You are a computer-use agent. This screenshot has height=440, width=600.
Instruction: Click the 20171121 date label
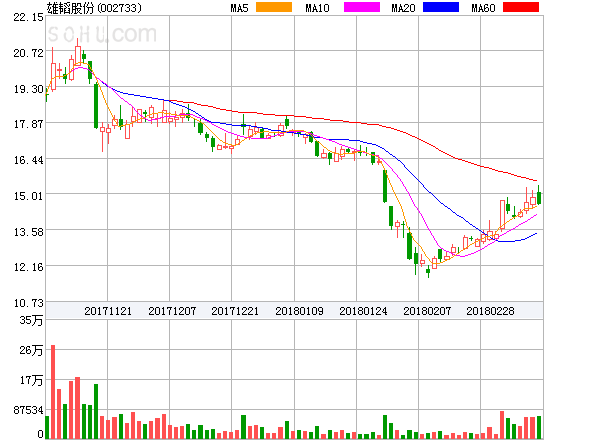point(108,311)
